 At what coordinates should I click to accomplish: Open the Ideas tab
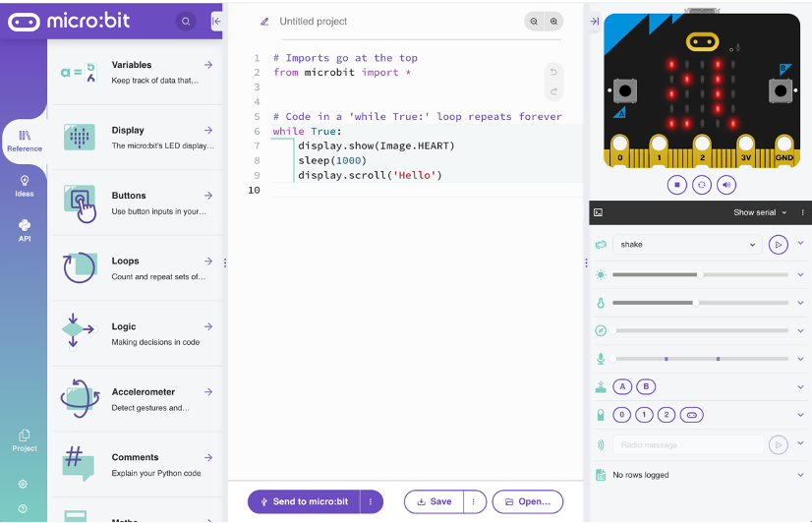coord(25,187)
